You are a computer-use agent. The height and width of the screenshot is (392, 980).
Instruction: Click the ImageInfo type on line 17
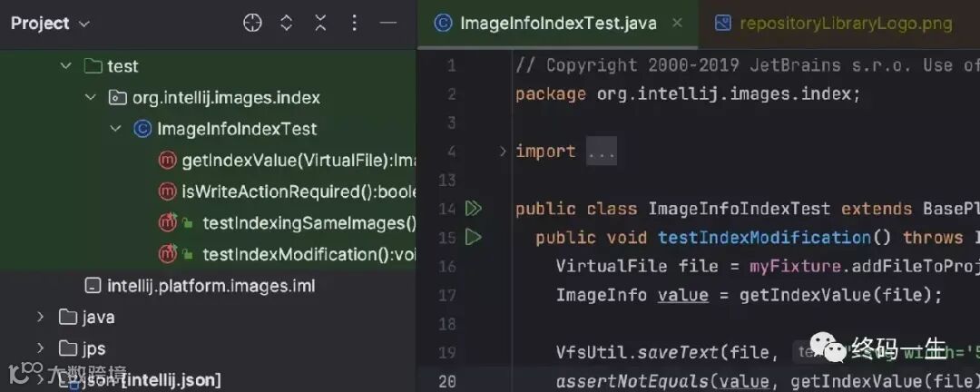pos(602,295)
